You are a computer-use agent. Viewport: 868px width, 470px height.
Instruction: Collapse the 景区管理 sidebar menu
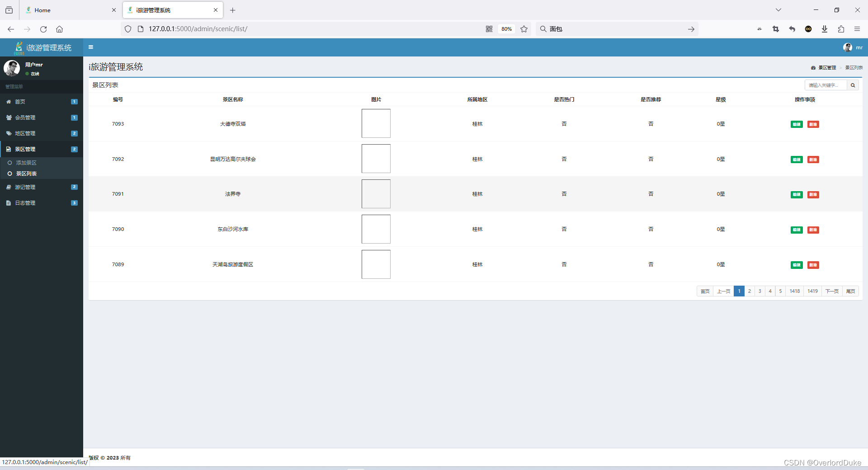[x=42, y=149]
